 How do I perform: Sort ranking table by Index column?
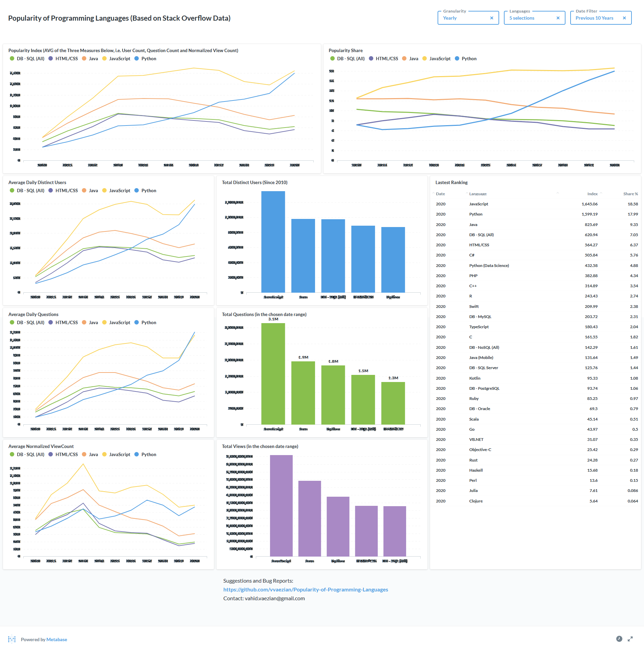592,194
